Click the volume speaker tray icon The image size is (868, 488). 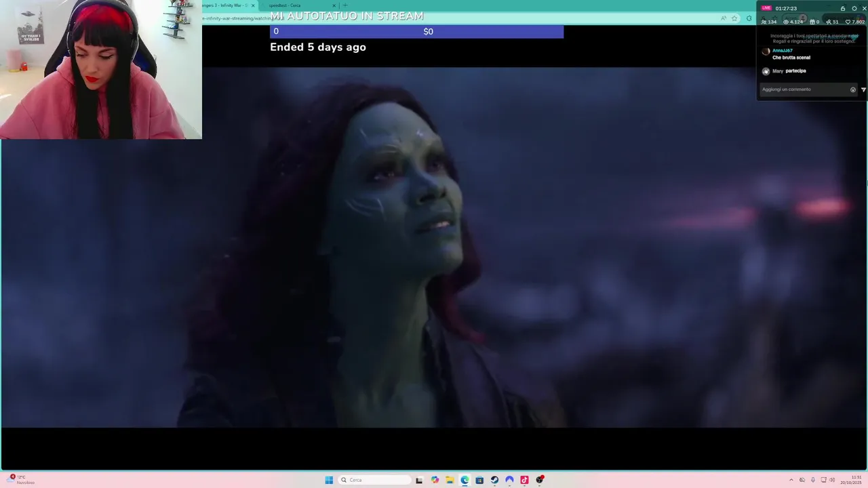[x=832, y=480]
